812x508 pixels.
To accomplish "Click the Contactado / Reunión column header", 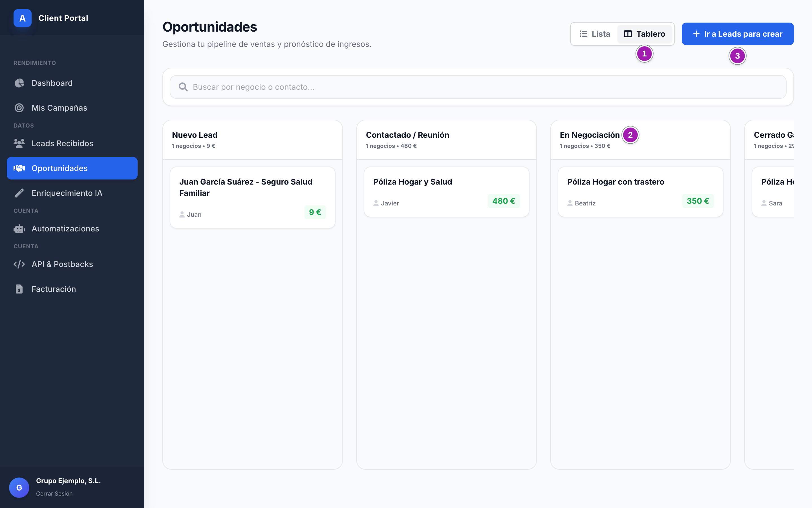I will tap(446, 140).
